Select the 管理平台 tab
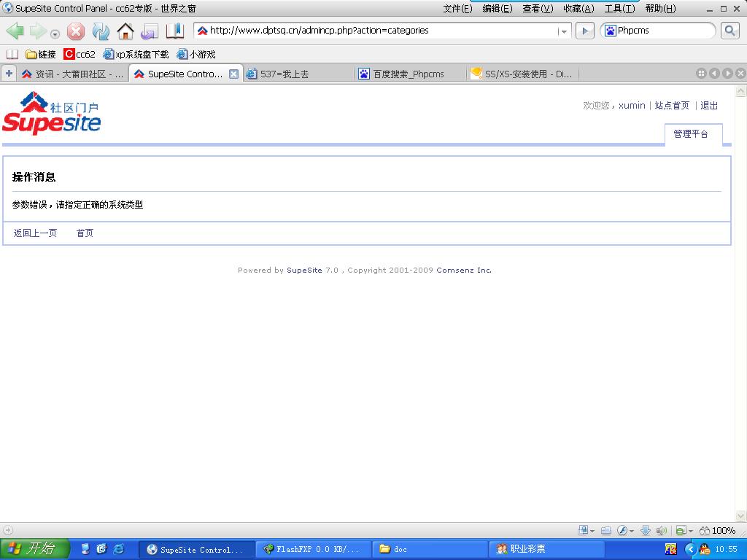Screen dimensions: 747x560 693,134
